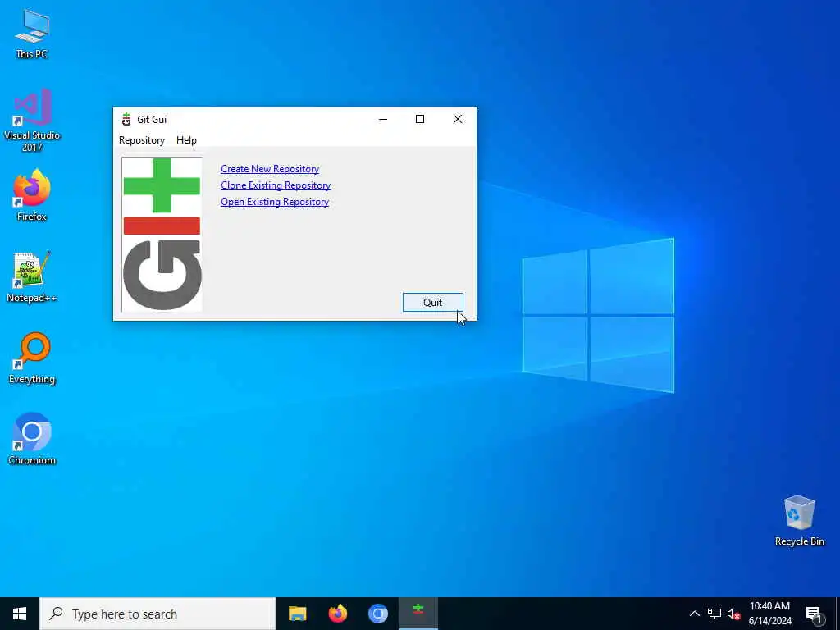Open the Help menu in Git Gui
The image size is (840, 630).
pos(186,139)
